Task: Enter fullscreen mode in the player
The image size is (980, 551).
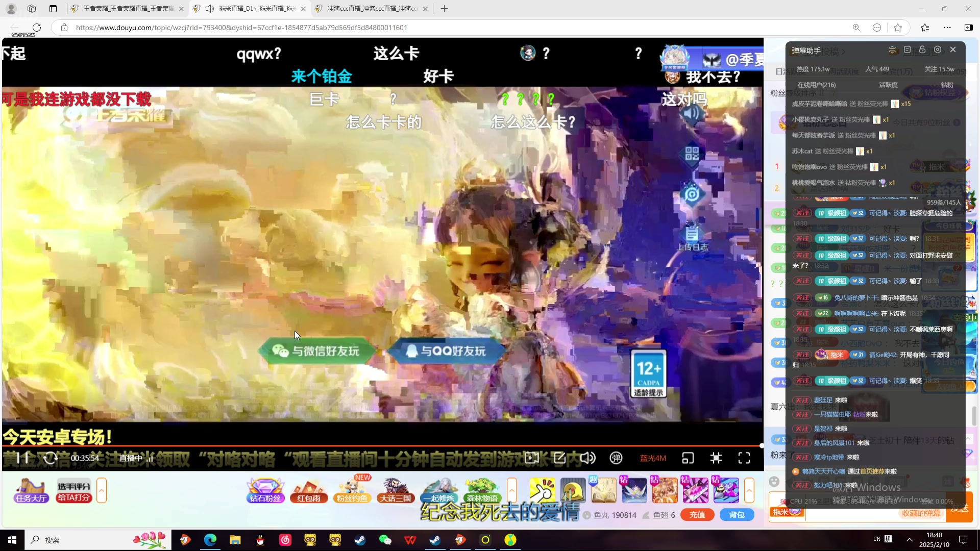Action: (x=744, y=458)
